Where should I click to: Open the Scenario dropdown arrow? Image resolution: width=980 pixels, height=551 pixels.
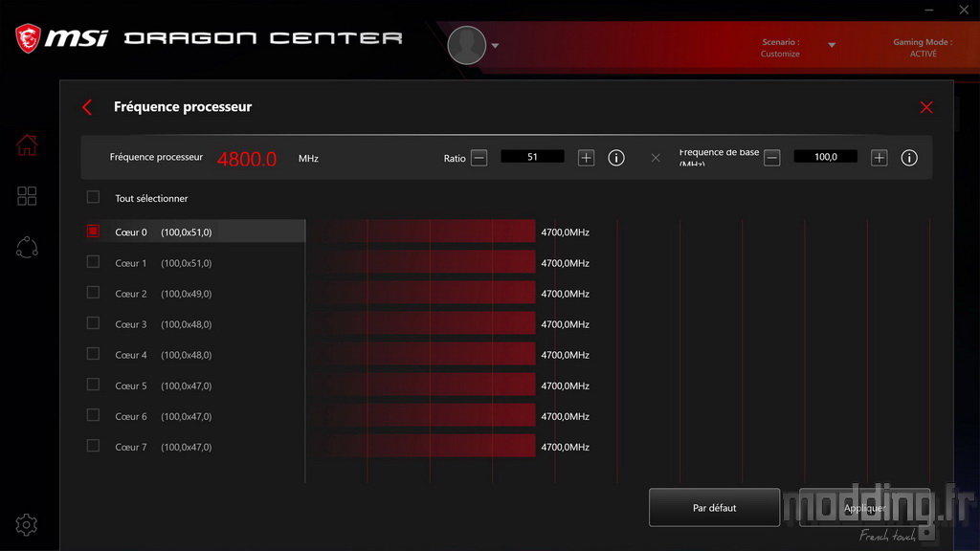832,45
